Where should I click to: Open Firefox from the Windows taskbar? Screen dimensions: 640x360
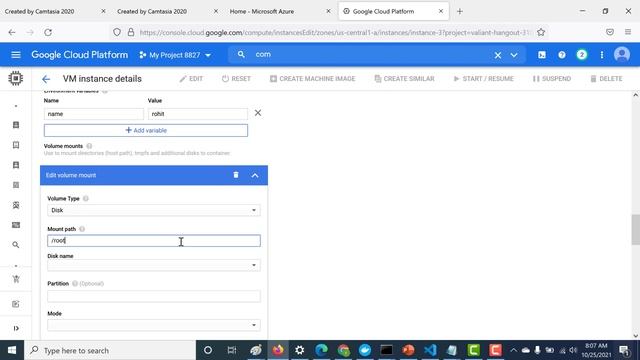coord(278,350)
